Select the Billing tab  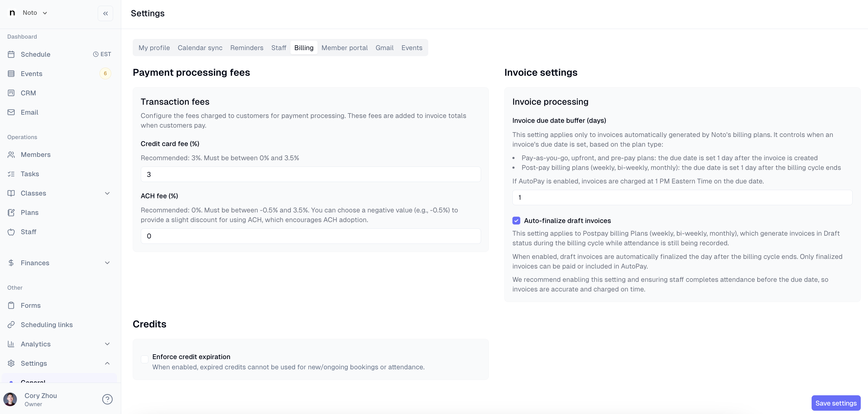(304, 48)
